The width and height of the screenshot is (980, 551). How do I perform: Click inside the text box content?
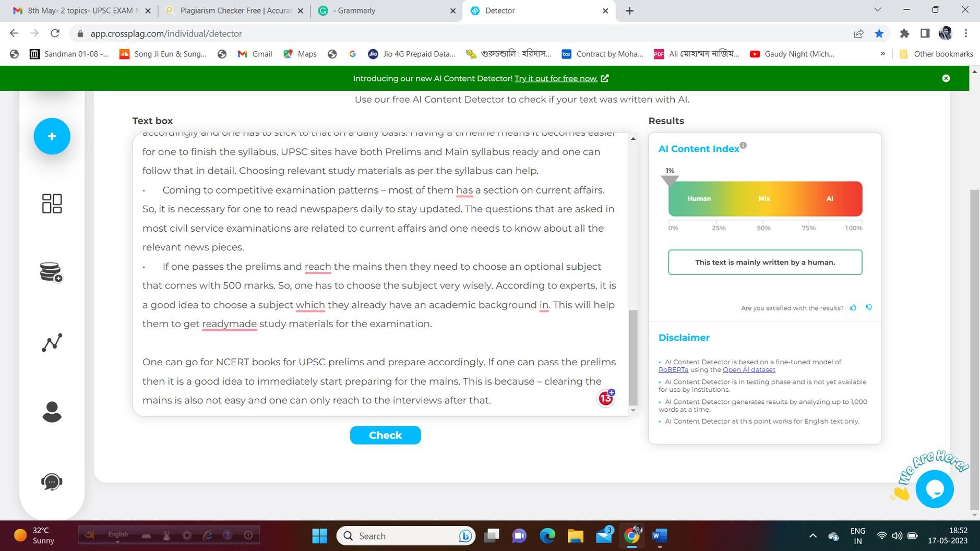379,274
